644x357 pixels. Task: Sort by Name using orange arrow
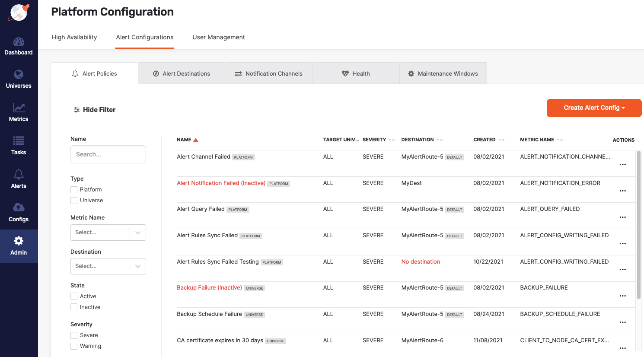196,140
